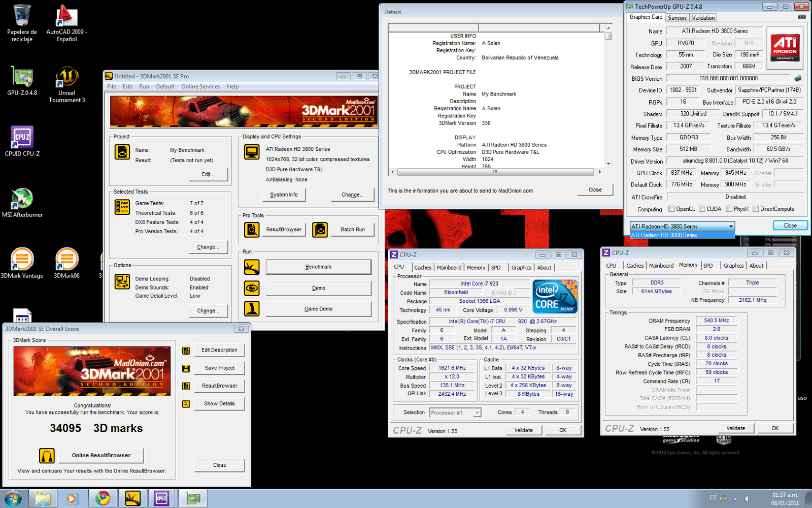Open Edit menu in 3DMark2001
812x508 pixels.
pyautogui.click(x=127, y=87)
